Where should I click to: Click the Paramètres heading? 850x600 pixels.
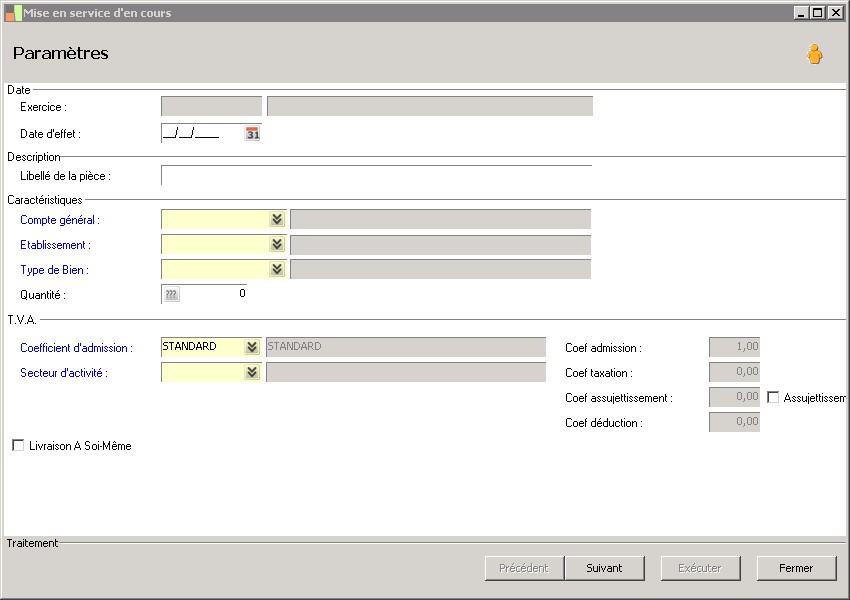tap(61, 53)
